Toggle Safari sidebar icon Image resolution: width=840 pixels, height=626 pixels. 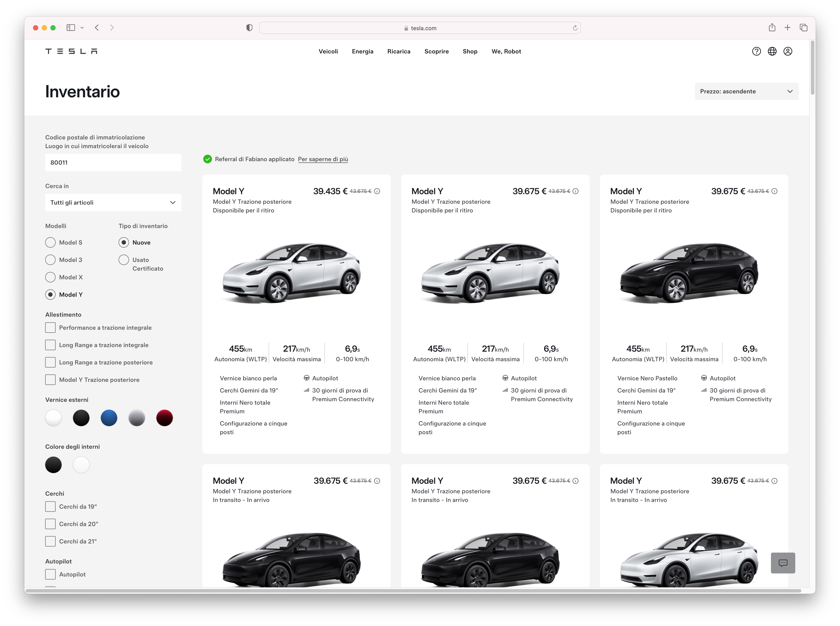pos(71,28)
